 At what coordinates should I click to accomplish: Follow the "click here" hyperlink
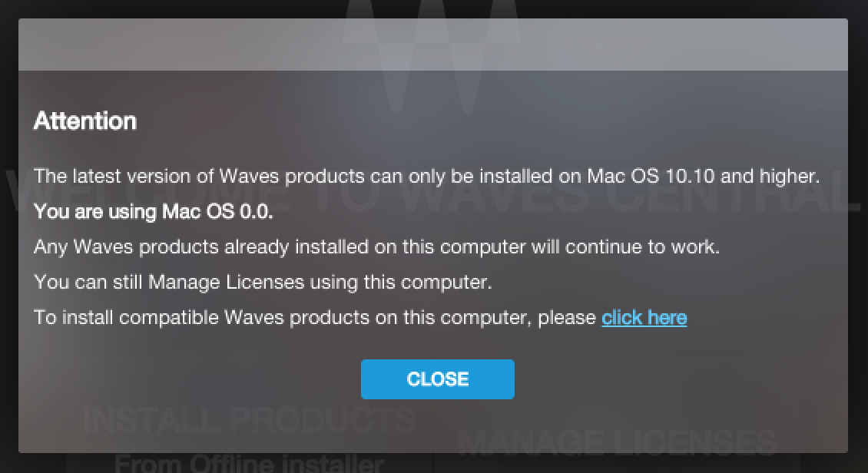[x=644, y=318]
